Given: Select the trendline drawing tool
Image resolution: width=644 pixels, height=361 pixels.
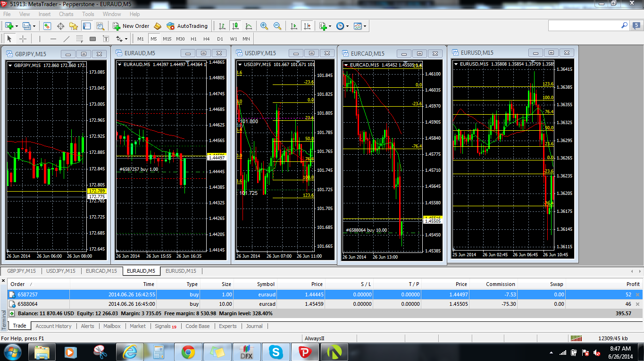Looking at the screenshot, I should pyautogui.click(x=66, y=39).
